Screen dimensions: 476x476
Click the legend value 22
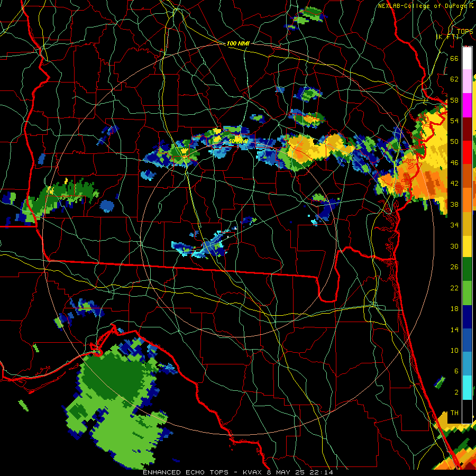[454, 288]
